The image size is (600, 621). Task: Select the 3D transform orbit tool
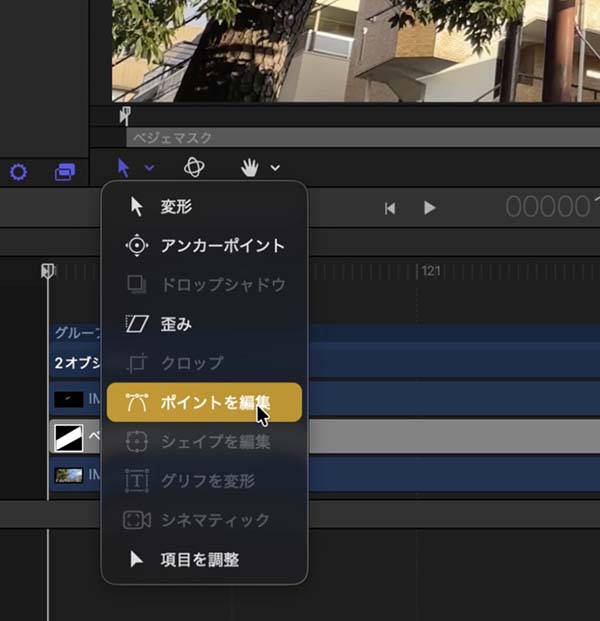(195, 168)
